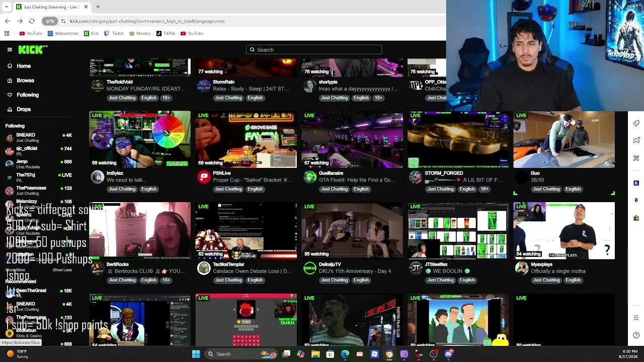The height and width of the screenshot is (362, 644).
Task: Go back with the browser back arrow
Action: [x=8, y=21]
